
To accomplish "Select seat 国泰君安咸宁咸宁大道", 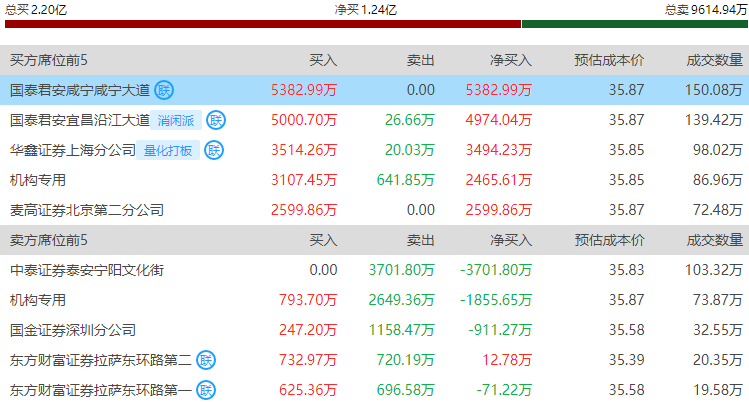I will pyautogui.click(x=80, y=90).
